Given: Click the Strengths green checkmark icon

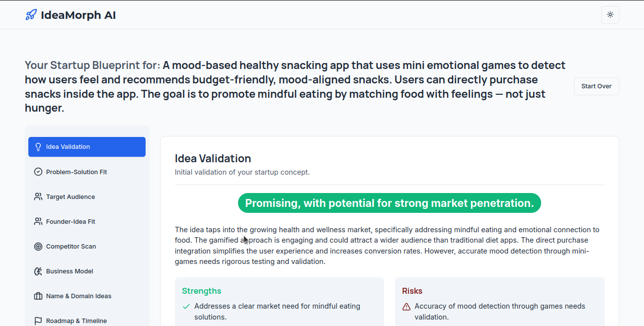Looking at the screenshot, I should point(186,307).
